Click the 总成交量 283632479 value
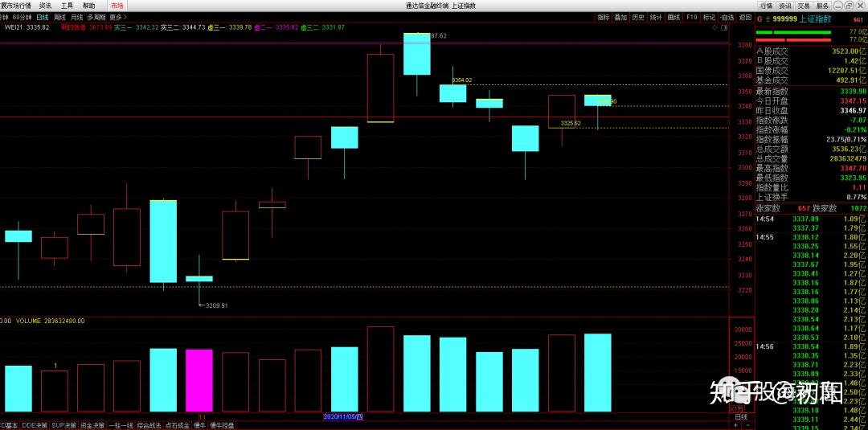868x430 pixels. tap(848, 159)
